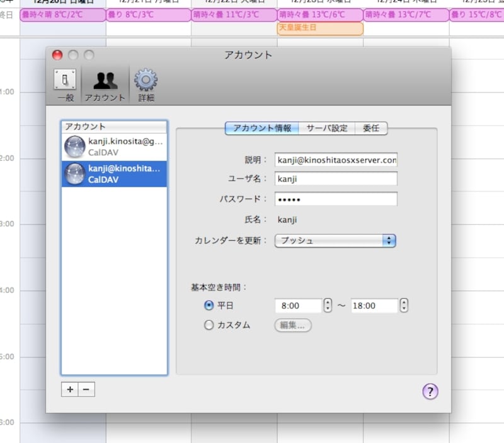
Task: Click the ユーザ名 field containing kanji
Action: tap(336, 179)
